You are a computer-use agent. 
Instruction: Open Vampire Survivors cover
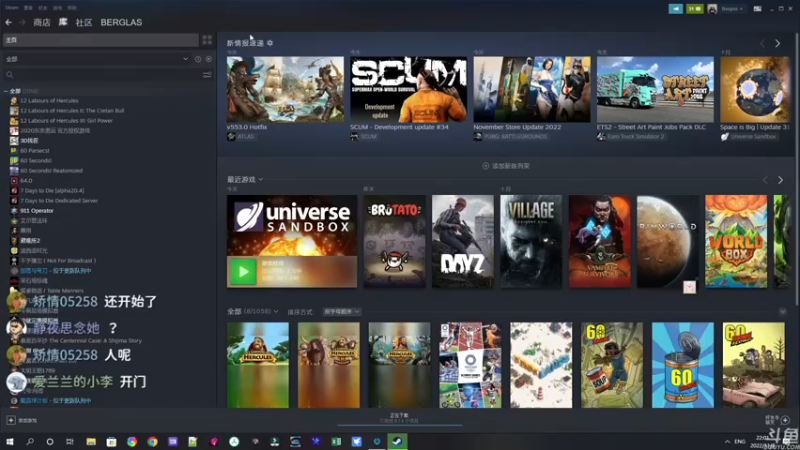[599, 241]
